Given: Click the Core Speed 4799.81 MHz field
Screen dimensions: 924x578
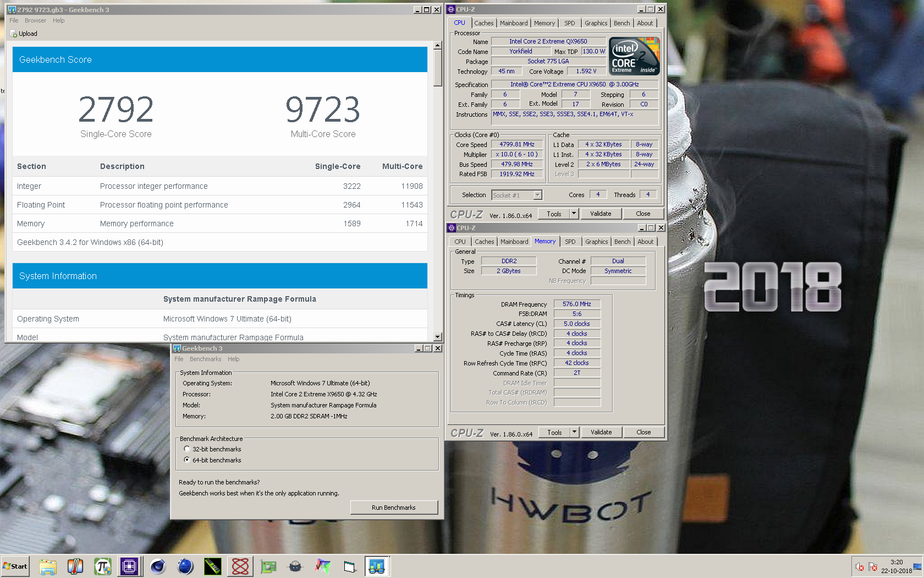Looking at the screenshot, I should (x=517, y=144).
